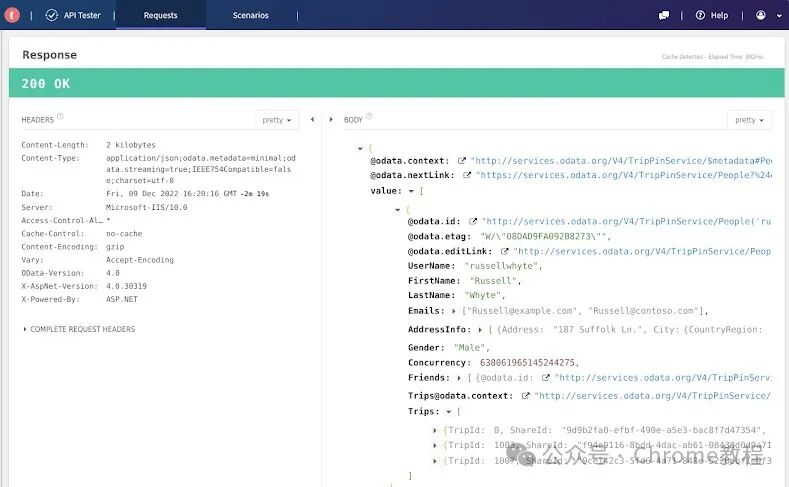Select the Date header value
789x487 pixels.
(x=187, y=194)
